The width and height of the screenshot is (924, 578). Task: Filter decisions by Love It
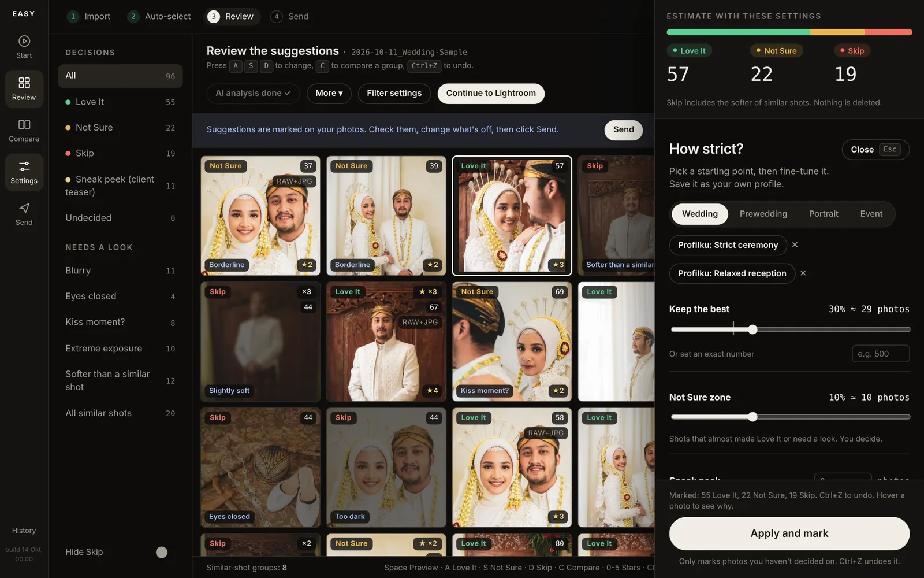[x=120, y=102]
